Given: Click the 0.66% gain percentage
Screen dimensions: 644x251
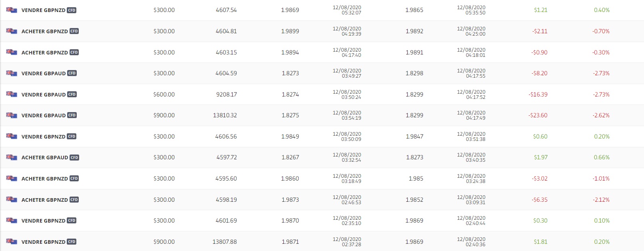Looking at the screenshot, I should [x=602, y=157].
